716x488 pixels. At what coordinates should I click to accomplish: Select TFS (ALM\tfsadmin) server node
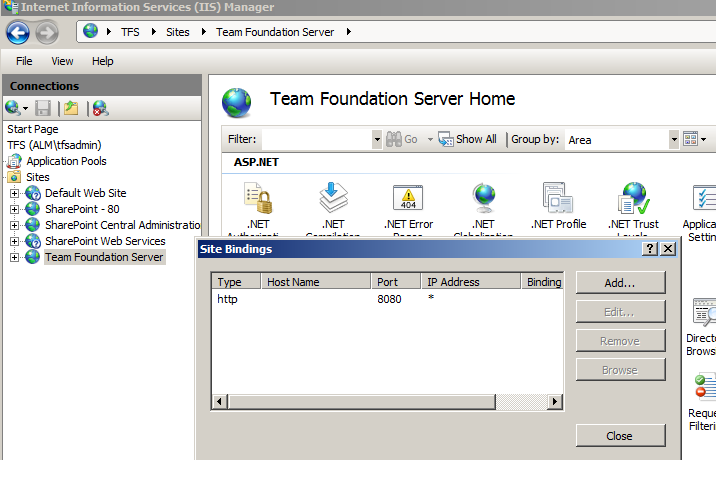(54, 145)
